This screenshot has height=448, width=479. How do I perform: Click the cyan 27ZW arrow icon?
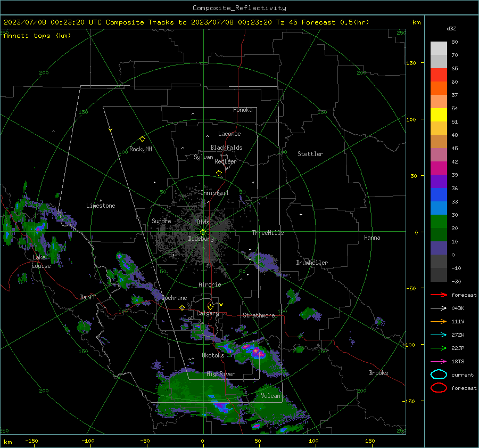(439, 335)
